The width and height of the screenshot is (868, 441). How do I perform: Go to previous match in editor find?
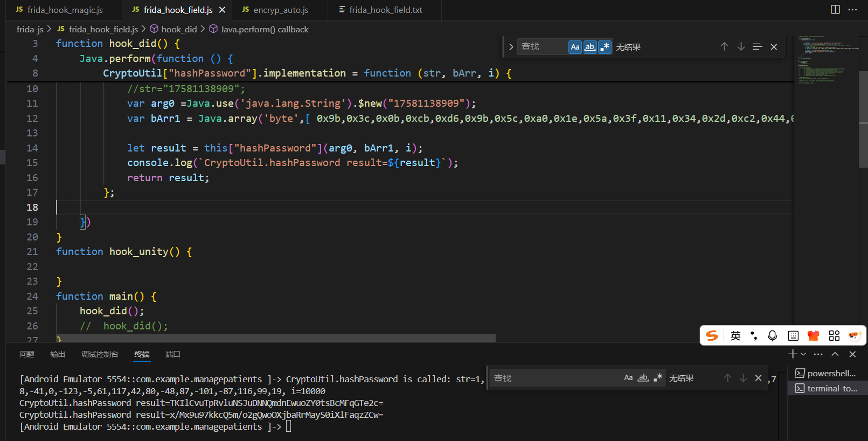pos(724,47)
